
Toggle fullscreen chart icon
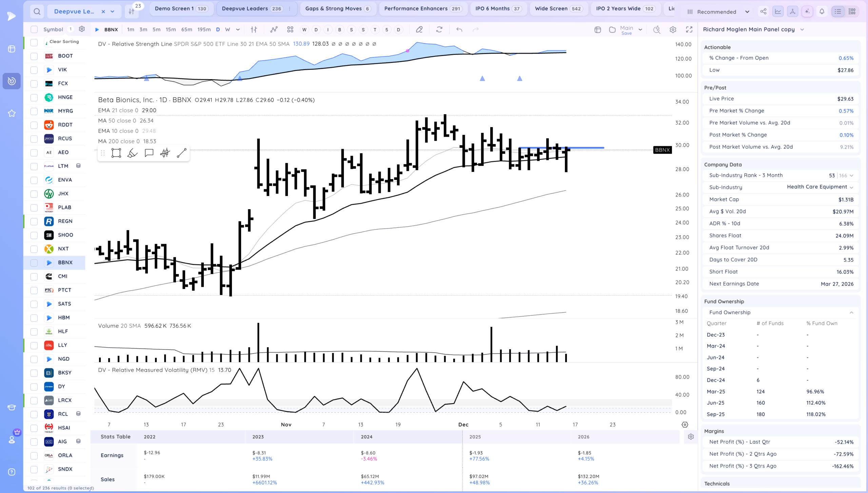pyautogui.click(x=689, y=30)
